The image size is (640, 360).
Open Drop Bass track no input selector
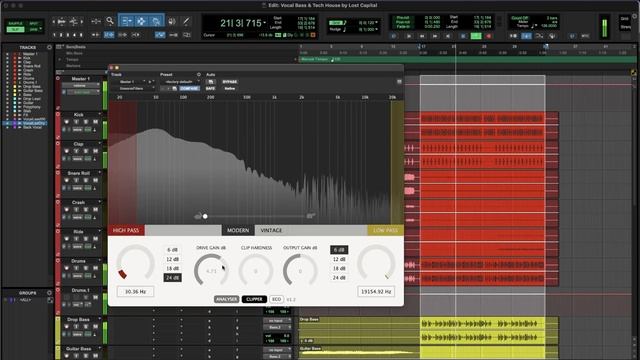pyautogui.click(x=276, y=321)
